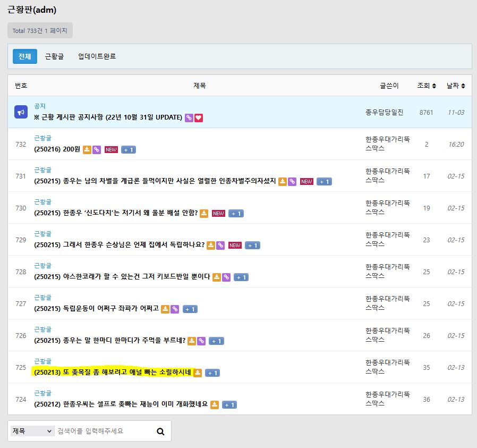
Task: Sort the list by 날짜 column
Action: coord(456,86)
